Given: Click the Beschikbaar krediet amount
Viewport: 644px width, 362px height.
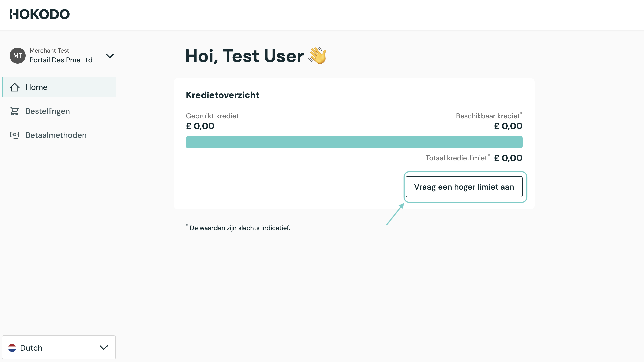Looking at the screenshot, I should click(x=508, y=126).
